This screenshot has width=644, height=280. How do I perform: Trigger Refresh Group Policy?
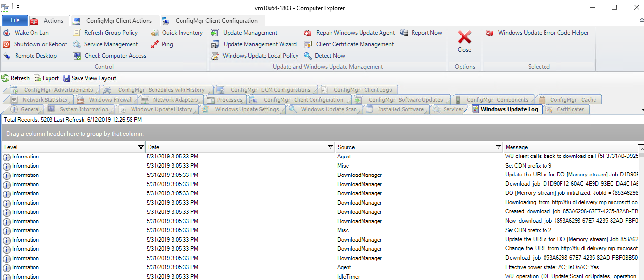[x=111, y=32]
